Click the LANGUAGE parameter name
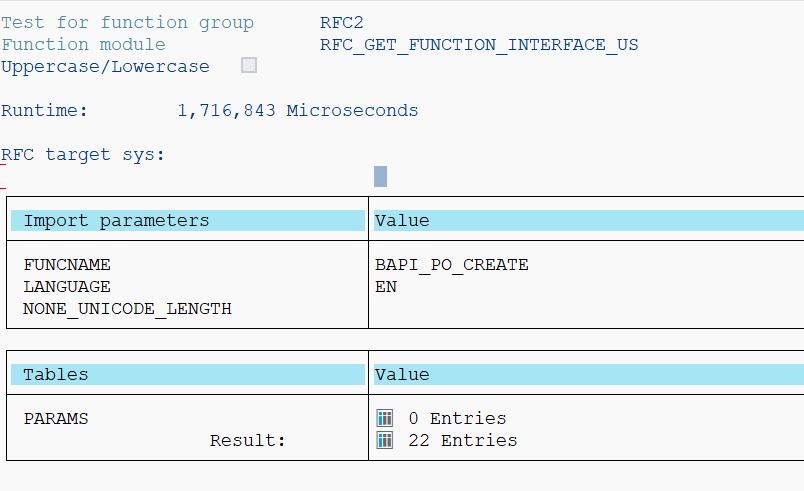804x491 pixels. point(67,287)
